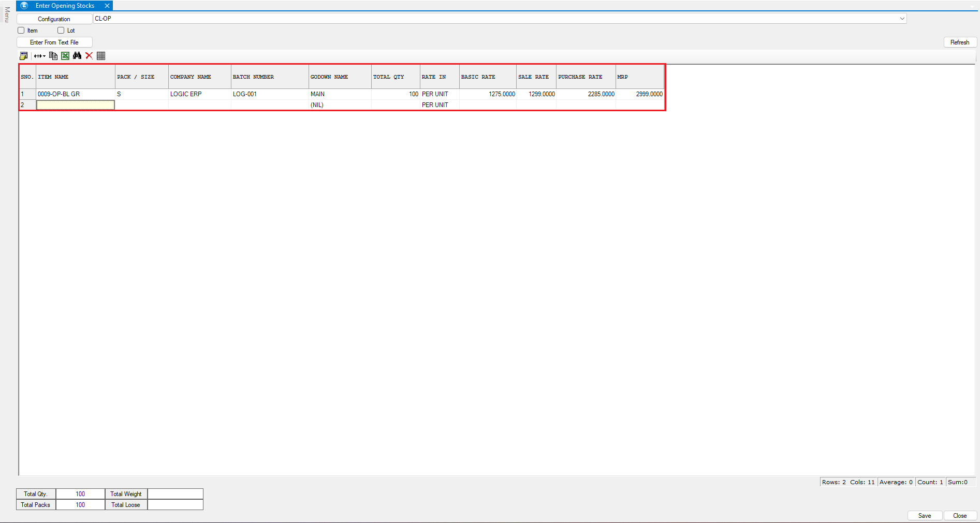Click the copy icon in grid toolbar
Image resolution: width=980 pixels, height=523 pixels.
pos(53,56)
